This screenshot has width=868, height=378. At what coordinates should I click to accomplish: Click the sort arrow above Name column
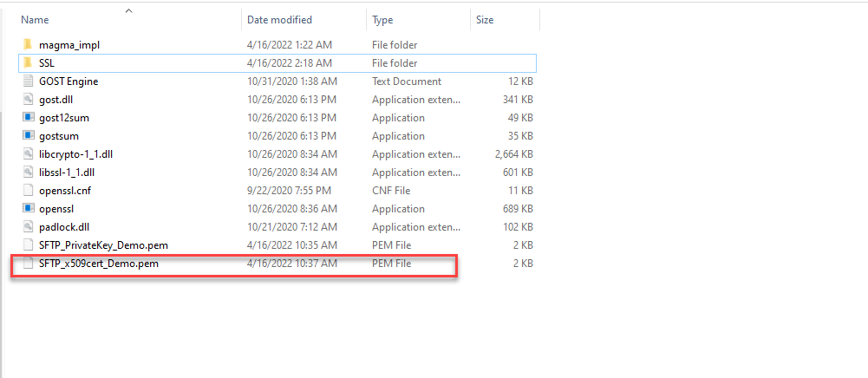point(128,10)
